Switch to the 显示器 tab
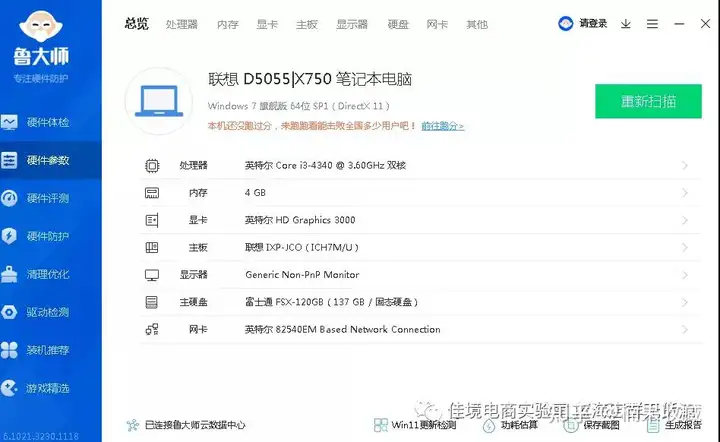The width and height of the screenshot is (720, 442). click(x=352, y=24)
